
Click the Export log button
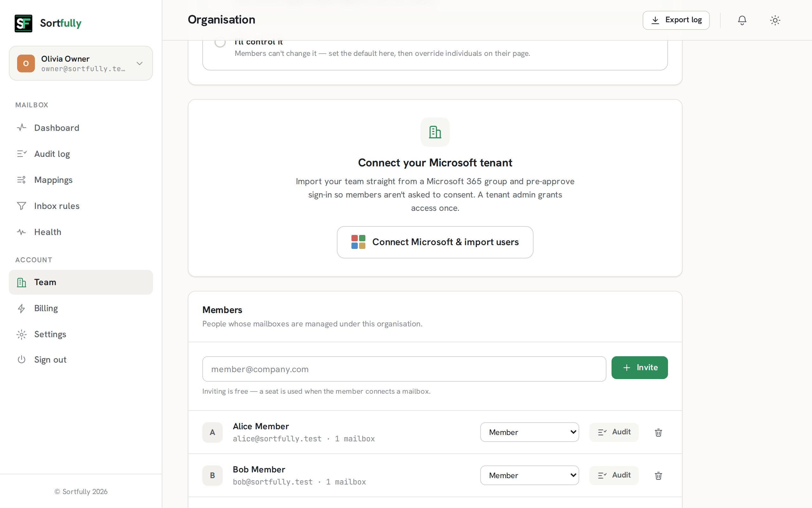tap(676, 20)
